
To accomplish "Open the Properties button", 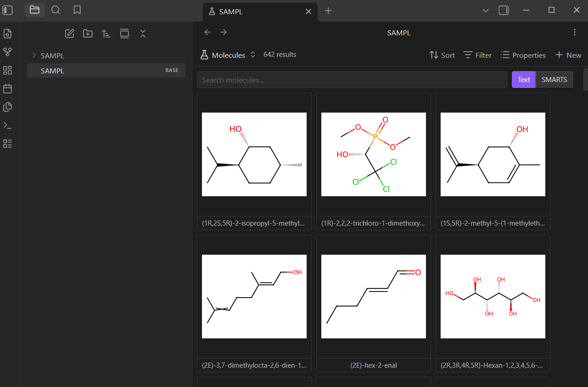I will click(x=523, y=55).
